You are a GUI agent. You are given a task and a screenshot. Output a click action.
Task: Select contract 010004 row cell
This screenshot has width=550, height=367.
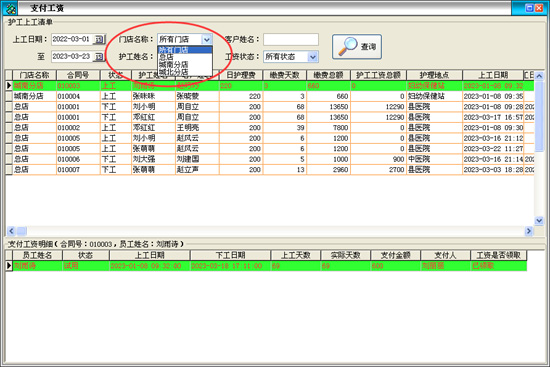click(x=78, y=96)
